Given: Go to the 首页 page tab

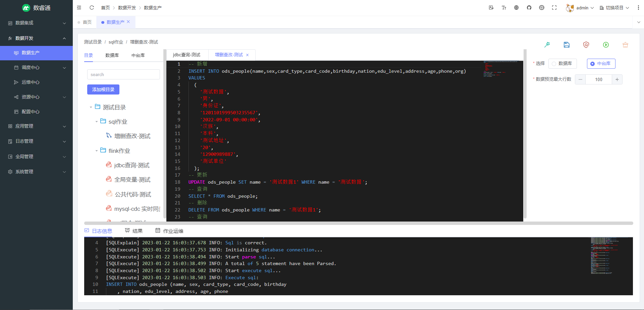Looking at the screenshot, I should click(x=85, y=22).
